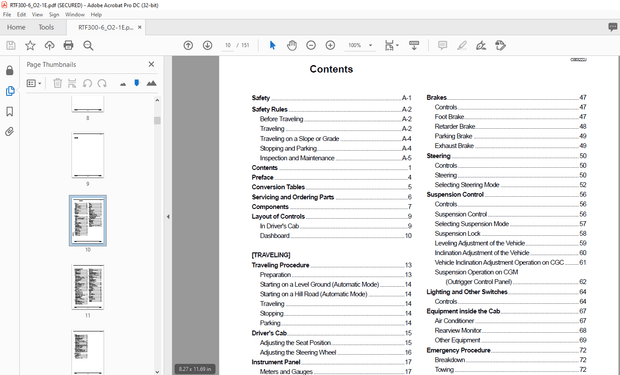
Task: Open the Attachments paperclip panel
Action: tap(10, 131)
